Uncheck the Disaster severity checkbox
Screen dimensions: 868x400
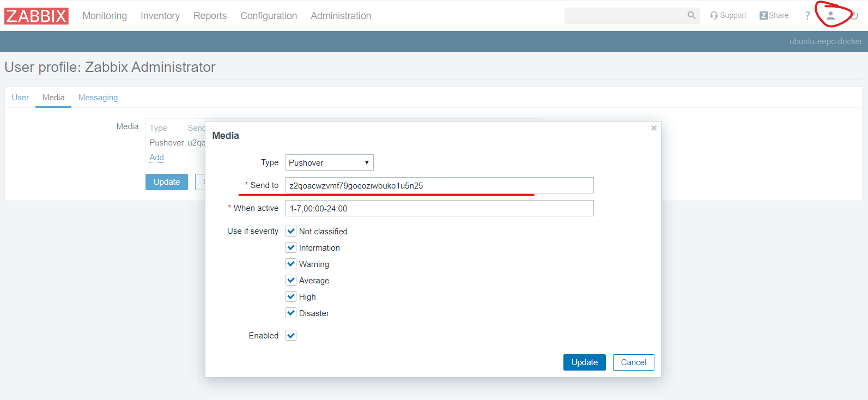291,313
